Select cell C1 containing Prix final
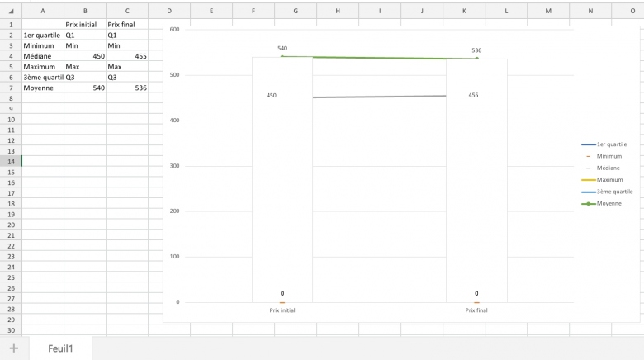Viewport: 644px width, 360px height. click(127, 25)
